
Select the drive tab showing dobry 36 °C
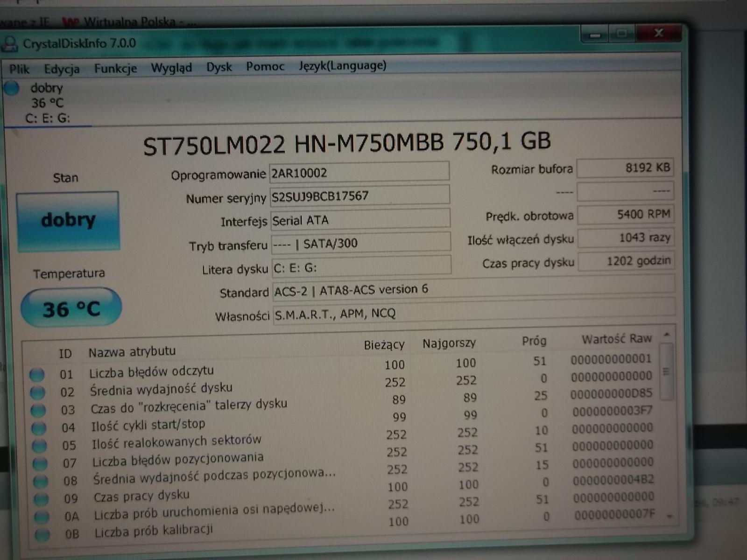click(x=47, y=103)
